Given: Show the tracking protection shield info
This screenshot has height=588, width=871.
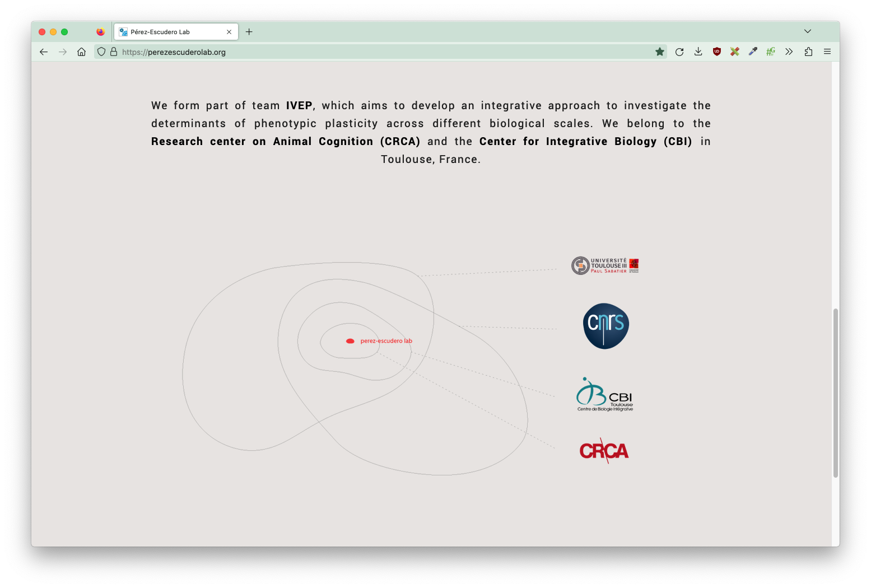Looking at the screenshot, I should point(101,52).
